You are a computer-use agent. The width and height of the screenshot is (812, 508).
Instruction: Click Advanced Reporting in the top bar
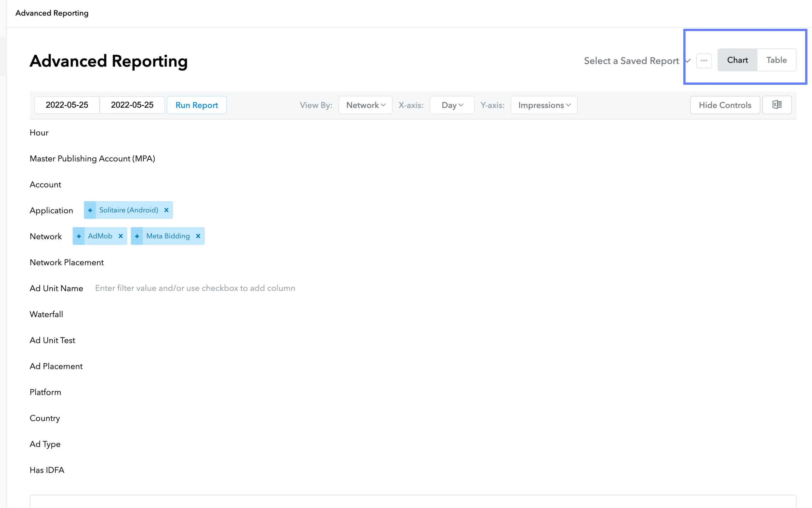[x=52, y=13]
